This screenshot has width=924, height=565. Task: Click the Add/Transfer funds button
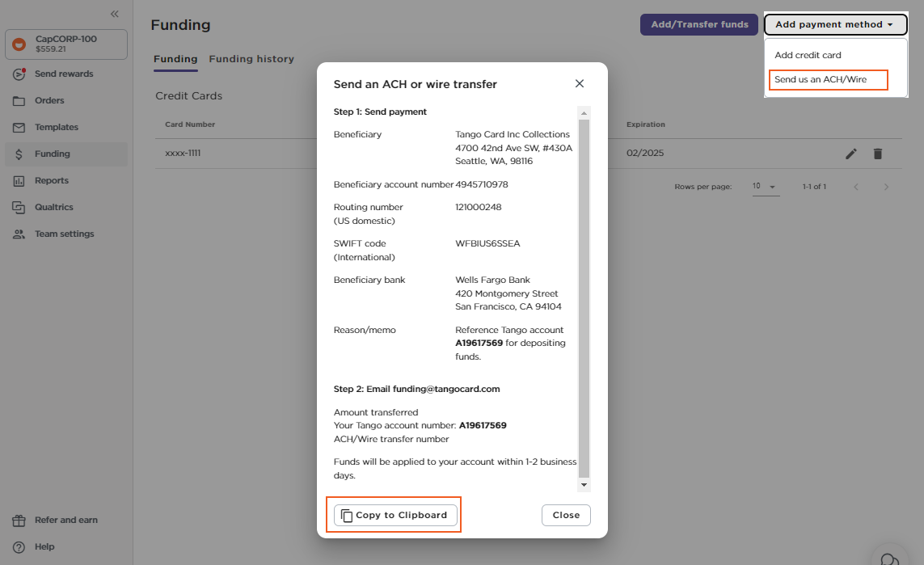point(698,24)
